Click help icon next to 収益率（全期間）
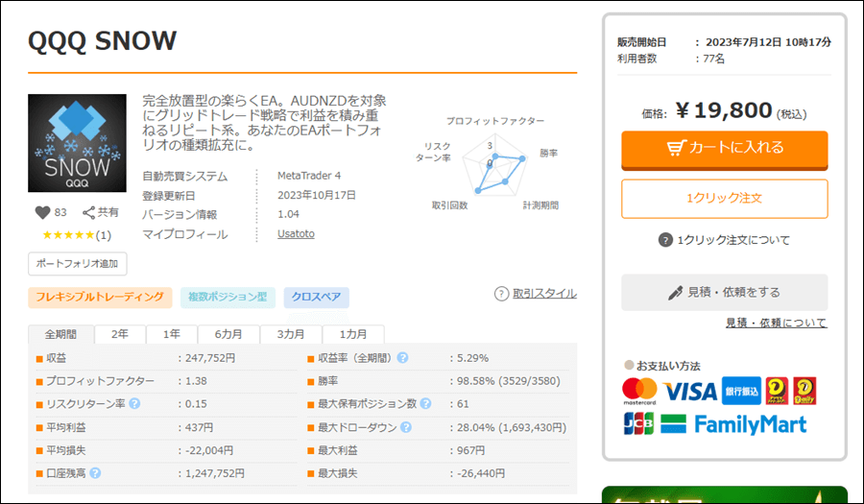This screenshot has height=504, width=864. click(x=403, y=358)
